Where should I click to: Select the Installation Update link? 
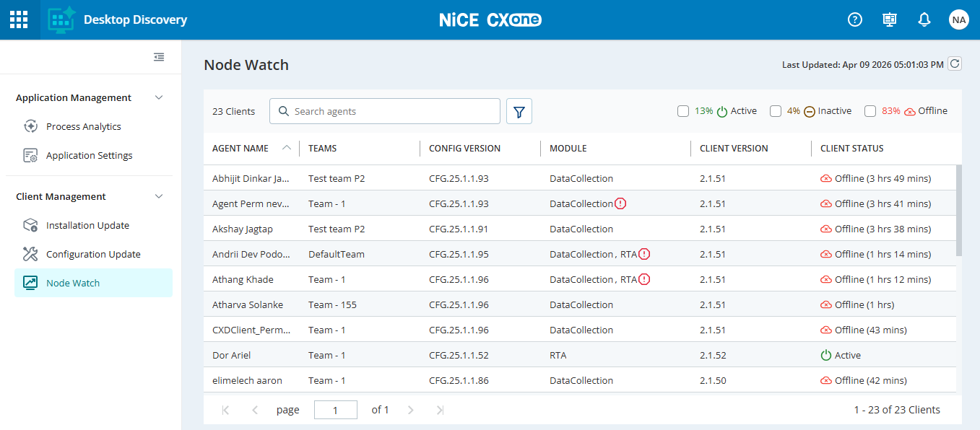[87, 225]
